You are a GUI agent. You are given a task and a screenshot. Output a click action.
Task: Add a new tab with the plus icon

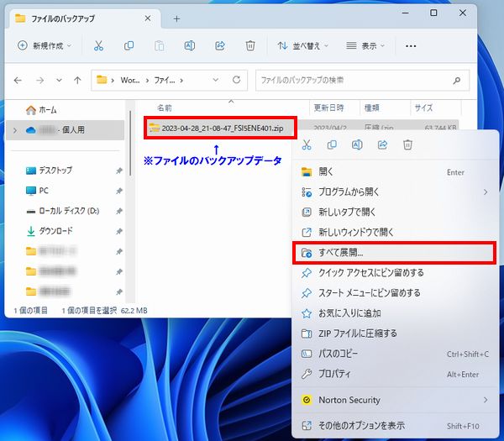click(x=176, y=19)
